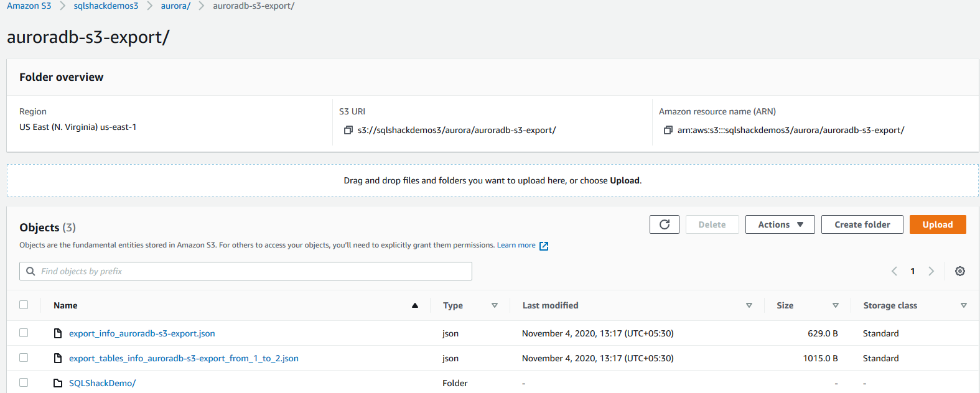Select the export_info_auroradb-s3-export.json checkbox
This screenshot has height=393, width=980.
tap(24, 333)
